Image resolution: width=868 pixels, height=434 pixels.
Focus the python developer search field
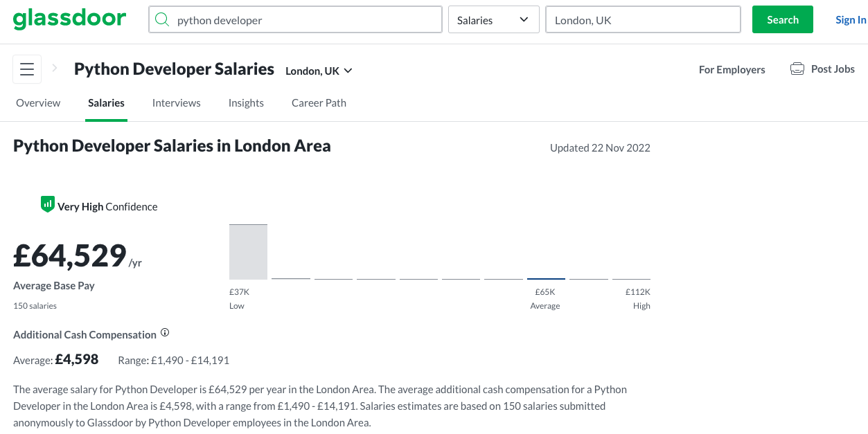click(295, 19)
